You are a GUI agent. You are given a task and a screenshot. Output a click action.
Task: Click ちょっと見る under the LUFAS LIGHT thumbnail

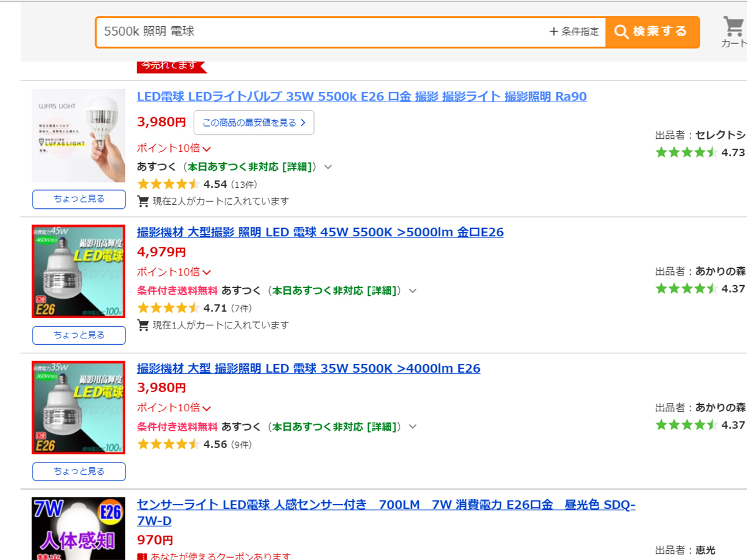pos(79,199)
